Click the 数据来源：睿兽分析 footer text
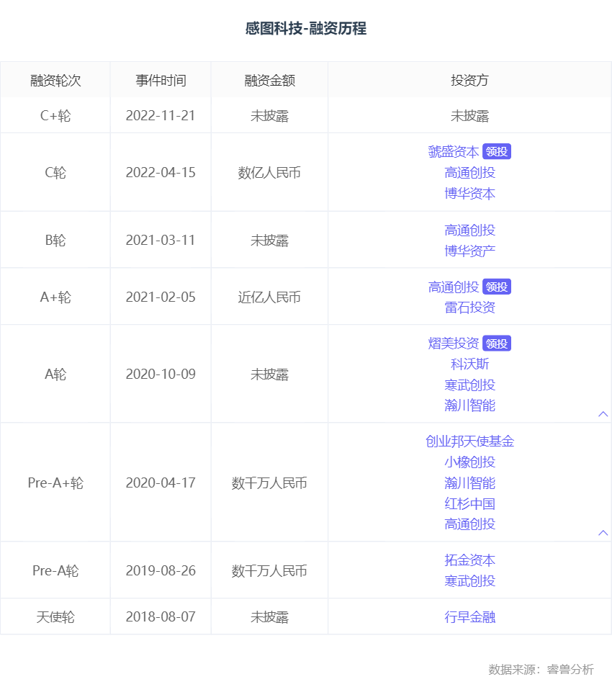Screen dimensions: 612x700 pos(541,669)
